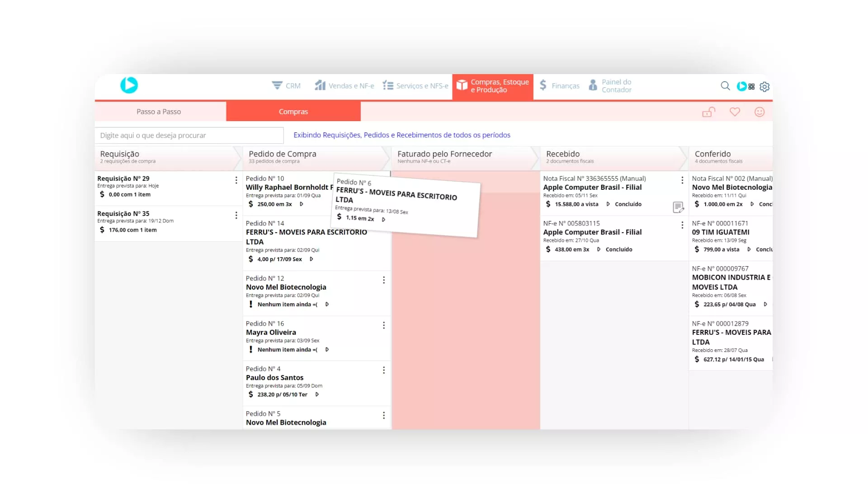868x488 pixels.
Task: Open options menu for Pedido Nº 12
Action: [x=384, y=280]
